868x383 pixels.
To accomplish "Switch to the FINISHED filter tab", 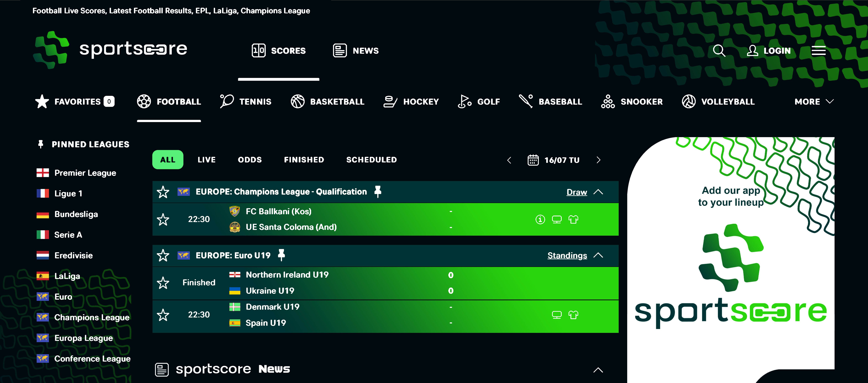I will click(304, 160).
